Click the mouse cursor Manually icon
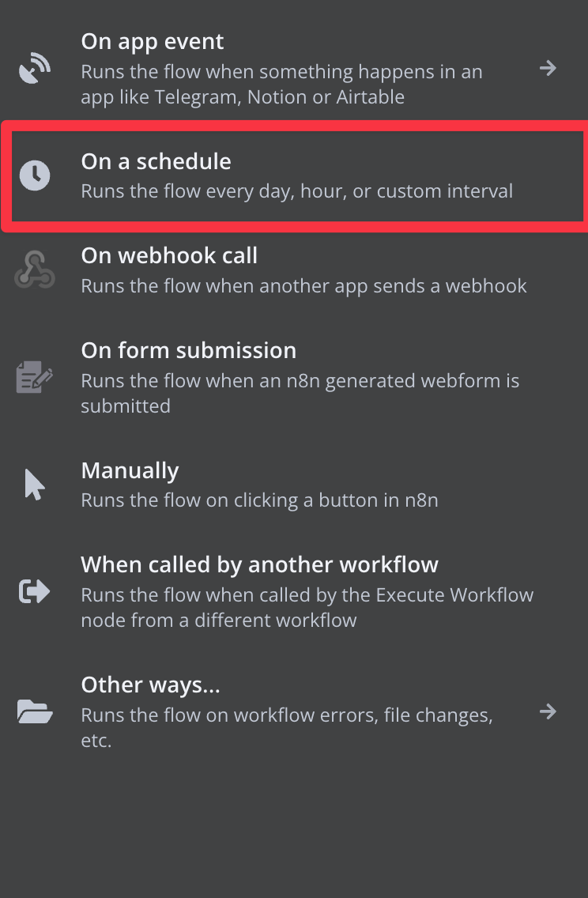Image resolution: width=588 pixels, height=898 pixels. [x=34, y=484]
